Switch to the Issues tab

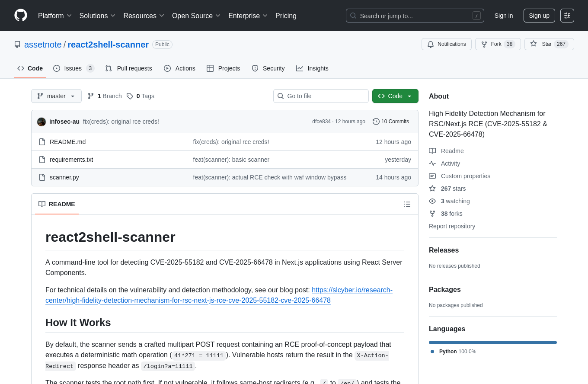pos(73,68)
